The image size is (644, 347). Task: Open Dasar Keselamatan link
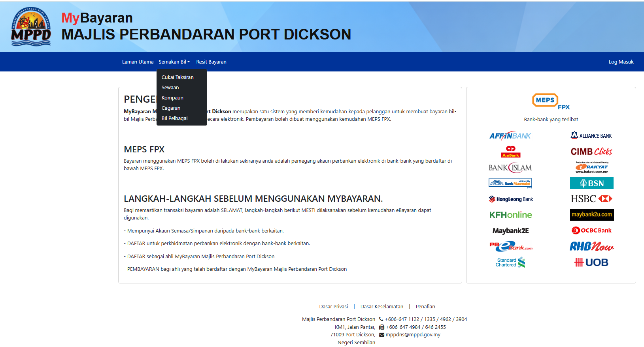[x=381, y=307]
